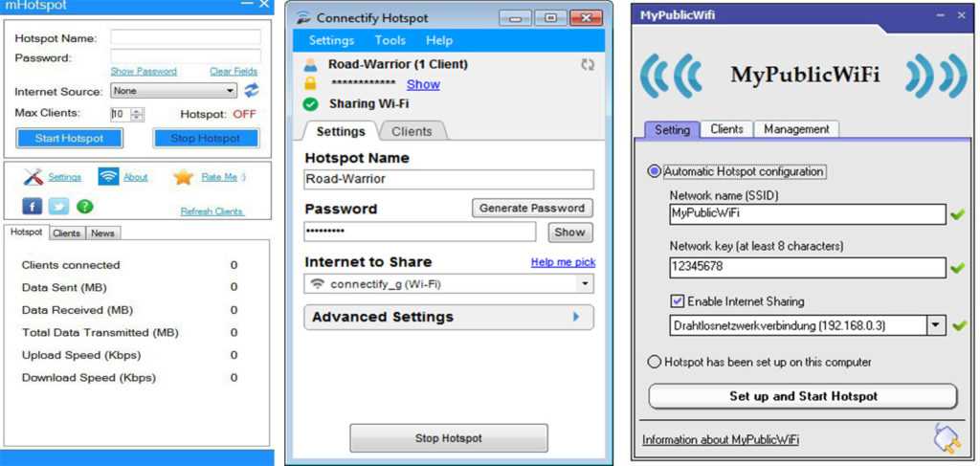Open the Internet Source dropdown in mHotspot
This screenshot has width=980, height=466.
(174, 91)
